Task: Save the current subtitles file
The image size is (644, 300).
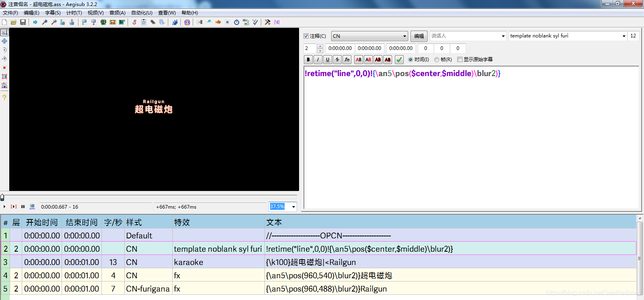Action: (x=23, y=22)
